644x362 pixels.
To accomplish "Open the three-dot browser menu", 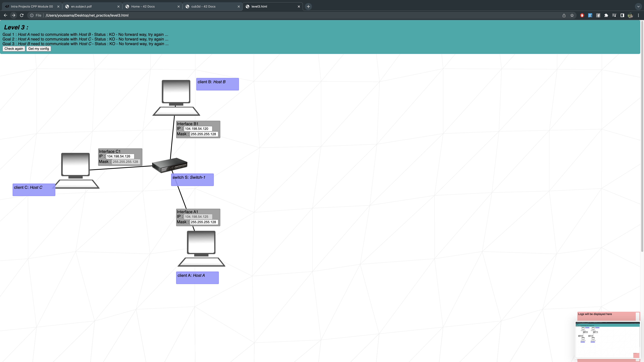I will pos(638,15).
